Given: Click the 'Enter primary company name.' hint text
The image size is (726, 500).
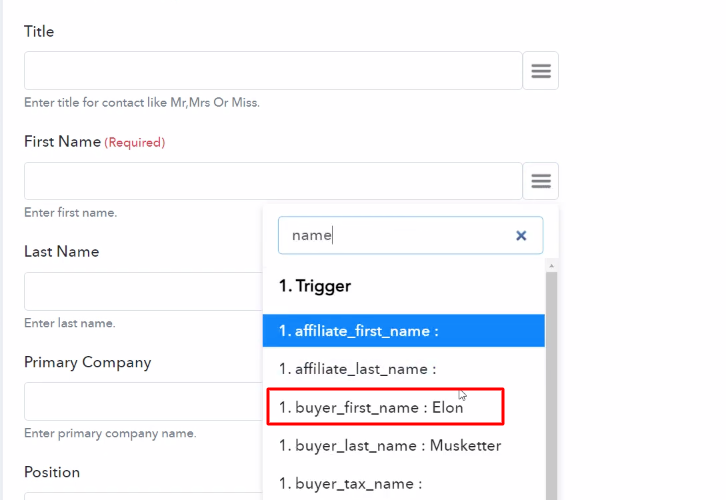Looking at the screenshot, I should click(110, 433).
